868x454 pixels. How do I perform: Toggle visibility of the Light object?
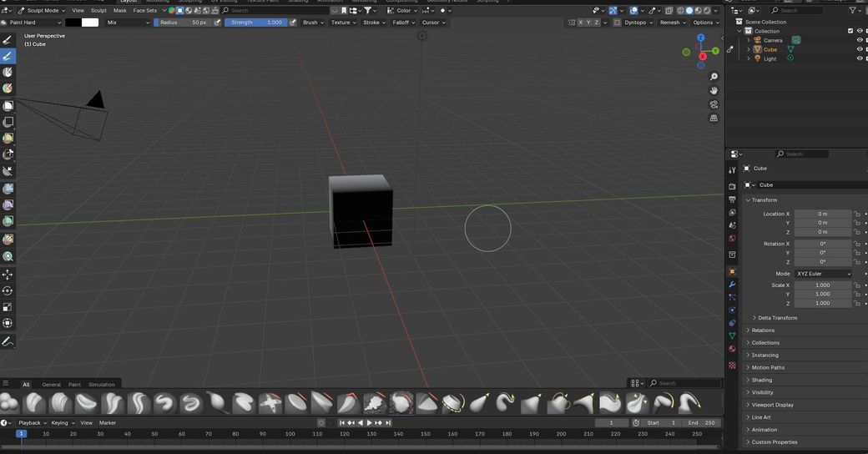point(860,58)
